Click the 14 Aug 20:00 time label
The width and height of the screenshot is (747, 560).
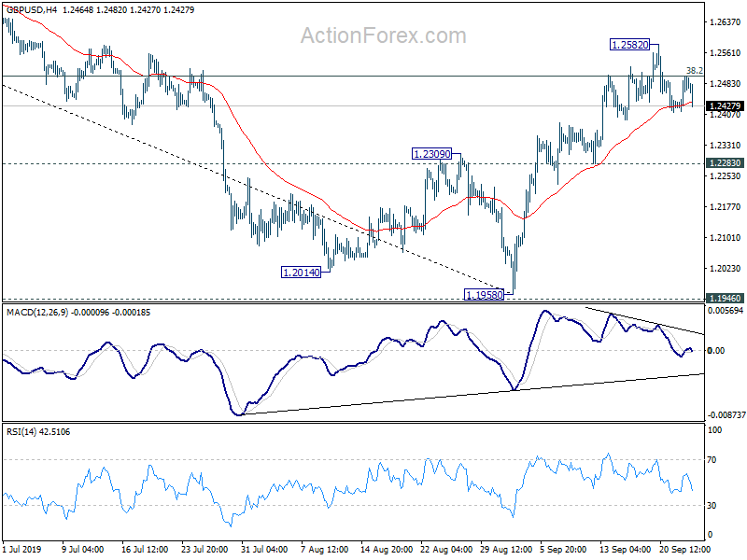tap(387, 549)
